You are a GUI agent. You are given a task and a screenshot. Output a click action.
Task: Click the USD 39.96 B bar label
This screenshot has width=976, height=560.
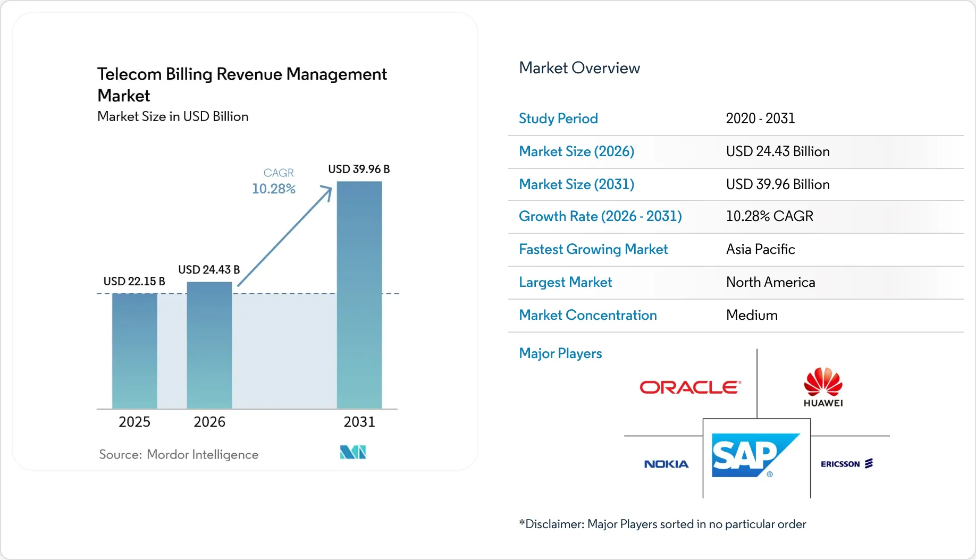click(x=359, y=169)
